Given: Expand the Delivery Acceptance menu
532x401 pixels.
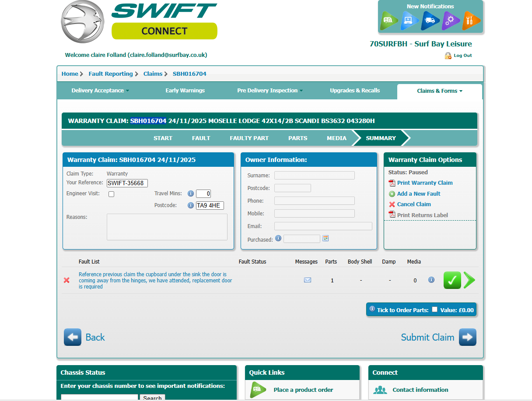Looking at the screenshot, I should click(x=100, y=91).
